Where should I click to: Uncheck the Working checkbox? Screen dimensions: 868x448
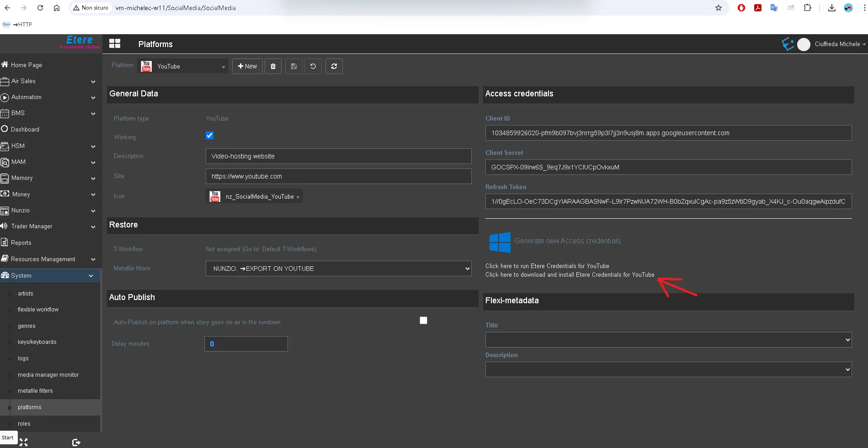pyautogui.click(x=209, y=136)
